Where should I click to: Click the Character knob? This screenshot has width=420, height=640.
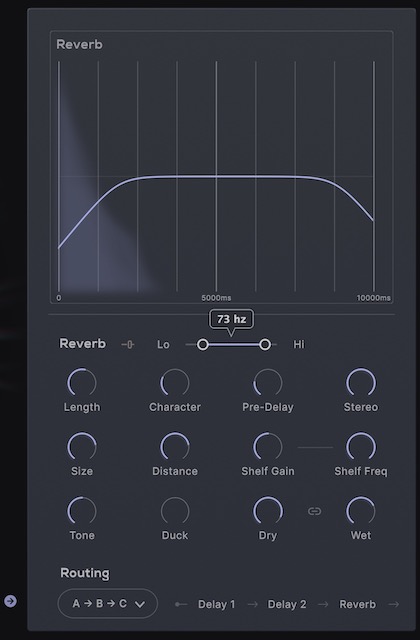[175, 382]
